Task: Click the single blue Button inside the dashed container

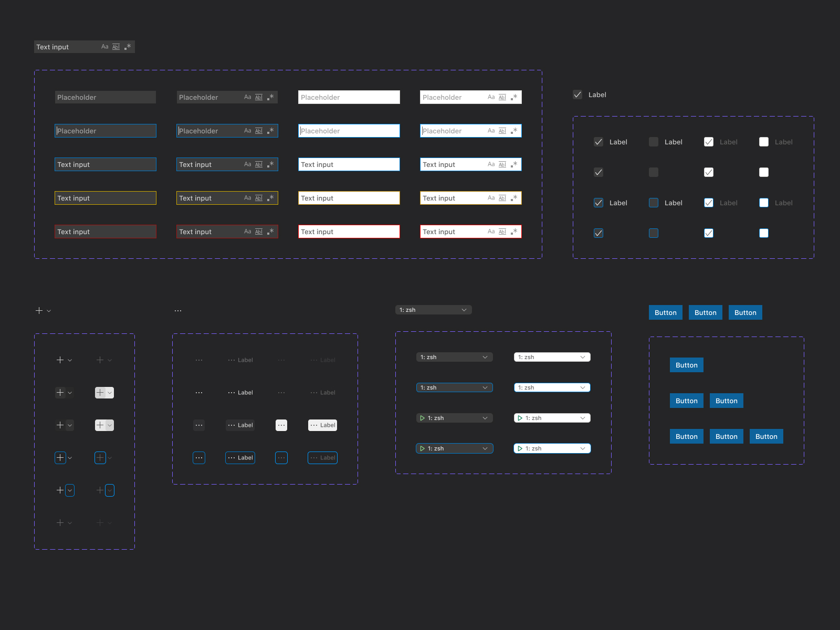Action: pyautogui.click(x=686, y=365)
